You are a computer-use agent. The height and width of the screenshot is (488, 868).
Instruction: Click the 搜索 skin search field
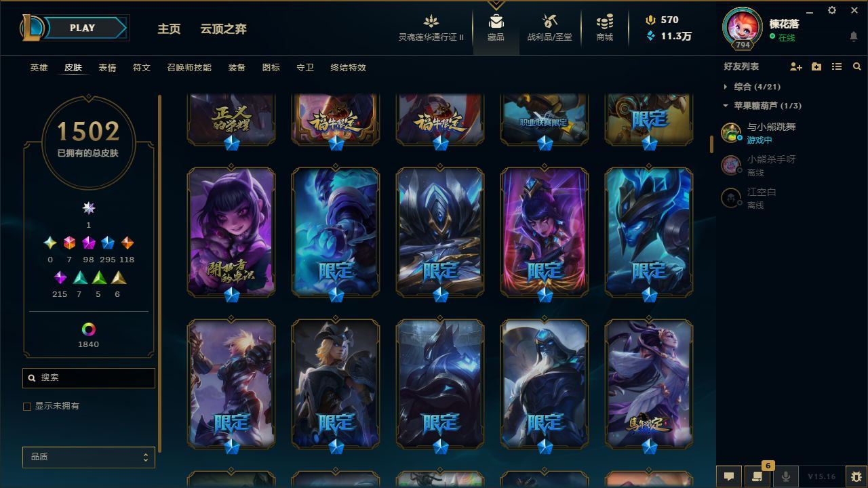point(89,378)
